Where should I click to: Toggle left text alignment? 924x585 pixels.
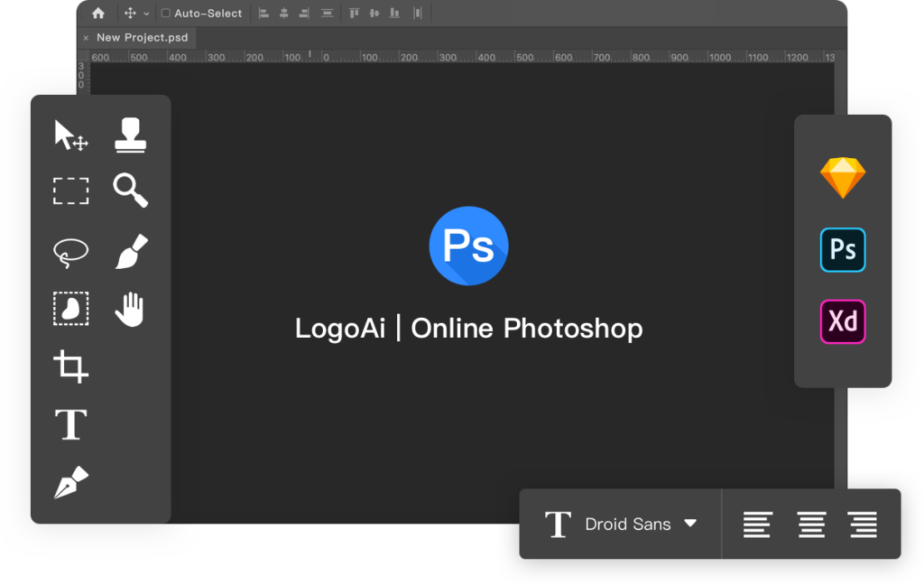[757, 524]
